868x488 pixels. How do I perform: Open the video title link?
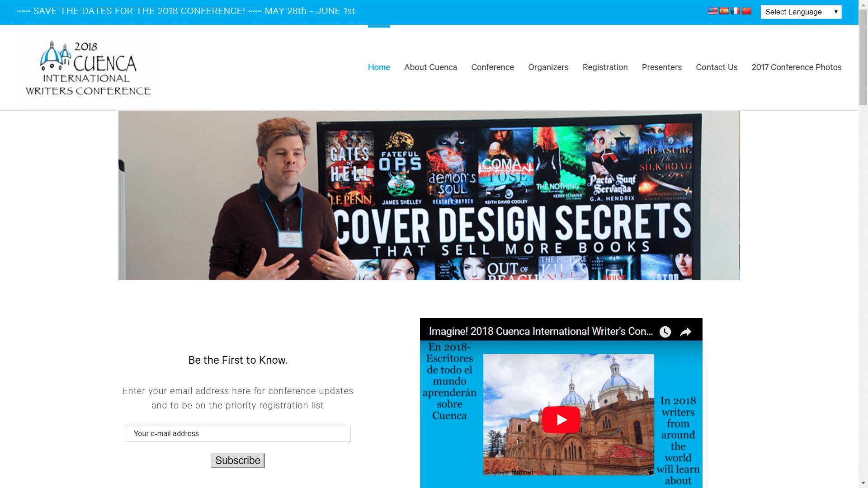541,331
